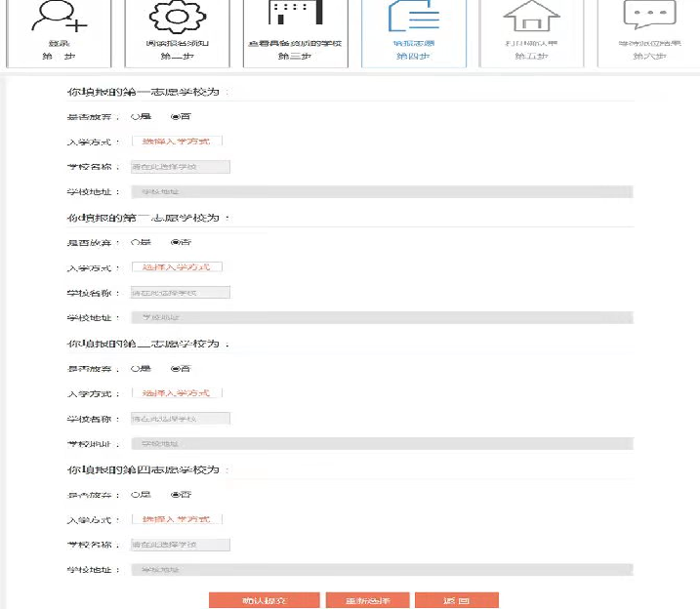Click first choice 学校地址 address field
This screenshot has height=610, width=700.
tap(382, 192)
